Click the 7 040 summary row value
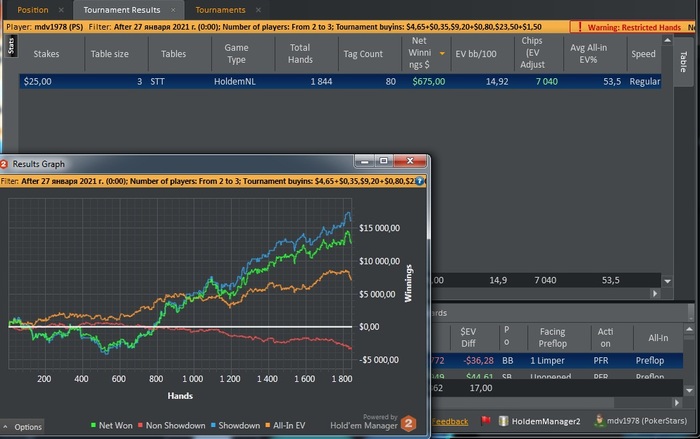This screenshot has height=439, width=700. [x=546, y=280]
